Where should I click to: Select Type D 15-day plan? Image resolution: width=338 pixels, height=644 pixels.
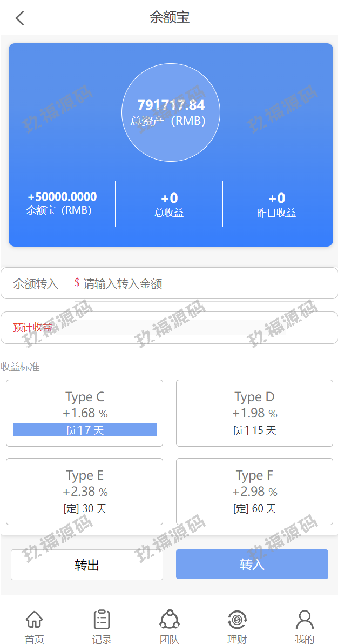[254, 413]
